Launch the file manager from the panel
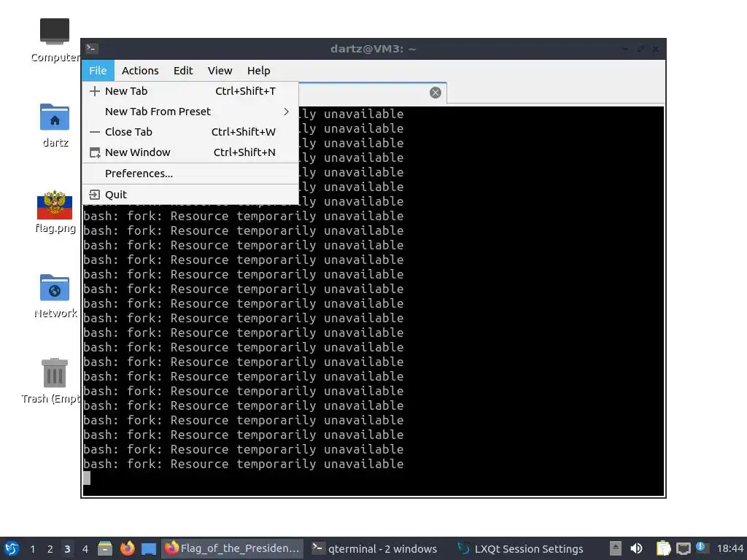 (x=105, y=548)
